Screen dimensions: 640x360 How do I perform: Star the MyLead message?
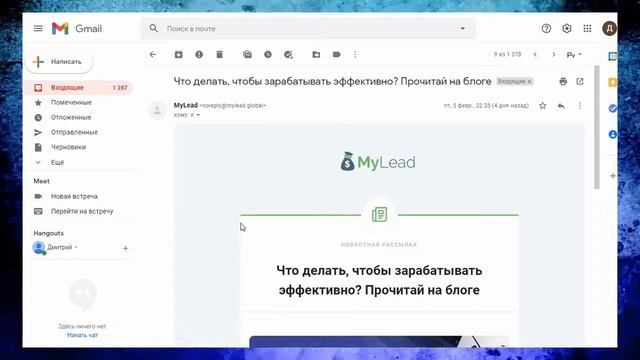coord(542,106)
